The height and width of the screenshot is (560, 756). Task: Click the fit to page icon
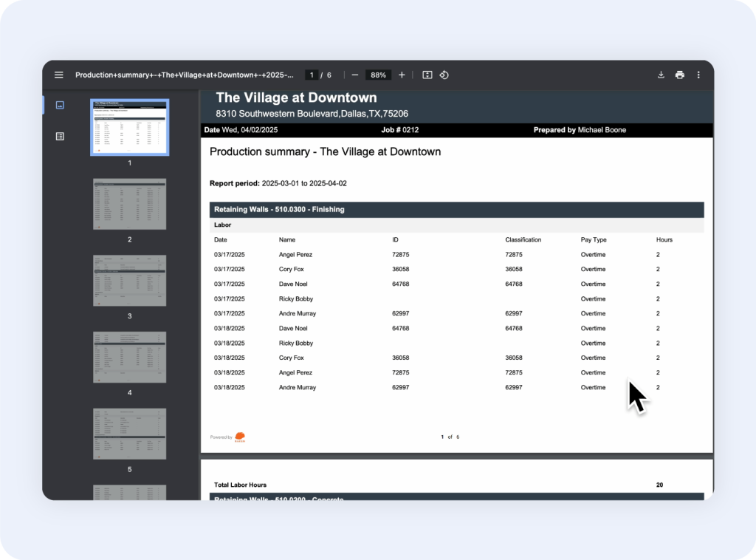coord(427,75)
